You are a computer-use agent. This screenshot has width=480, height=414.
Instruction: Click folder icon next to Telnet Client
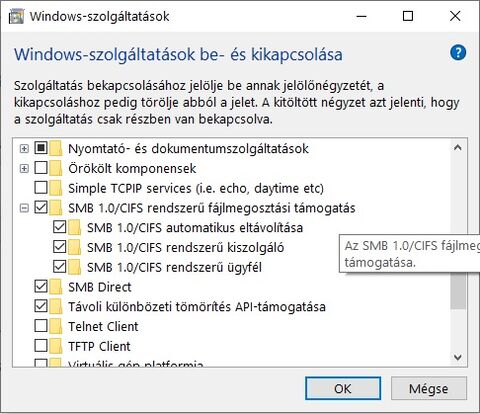pos(56,326)
